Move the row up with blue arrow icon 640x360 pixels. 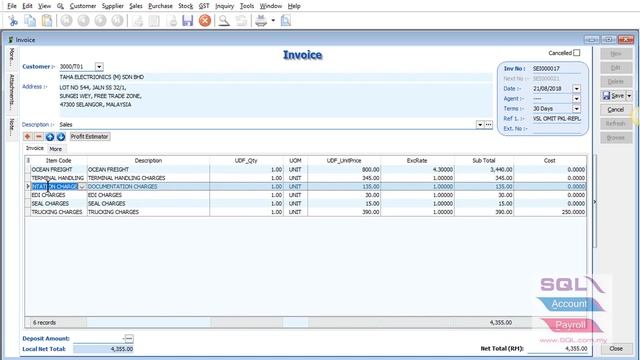pos(50,137)
